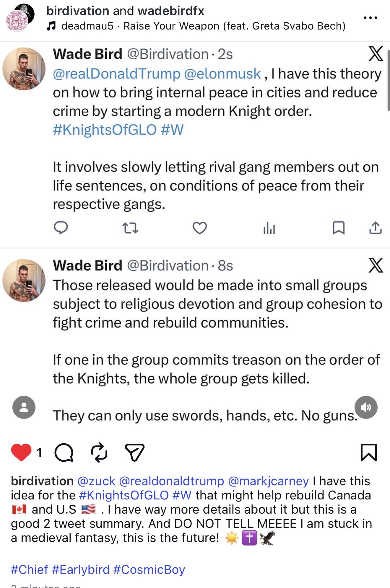The height and width of the screenshot is (588, 390).
Task: Toggle the post audio speaker button
Action: (366, 407)
